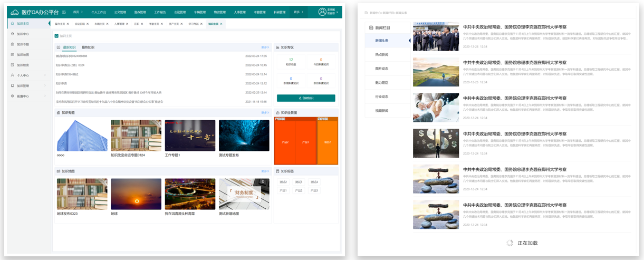Go to 知识地图 in the sidebar
Screen dimensions: 644x260
pyautogui.click(x=23, y=55)
